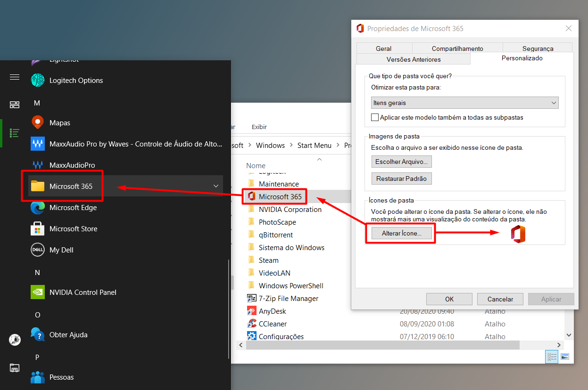Click Start Menu breadcrumb in address bar
Viewport: 588px width, 390px height.
tap(314, 146)
